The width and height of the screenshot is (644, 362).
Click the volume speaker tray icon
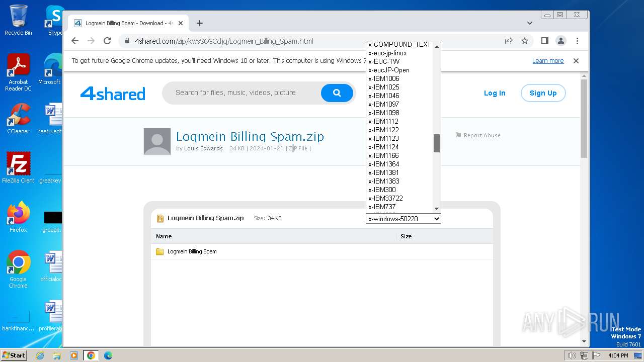tap(572, 355)
